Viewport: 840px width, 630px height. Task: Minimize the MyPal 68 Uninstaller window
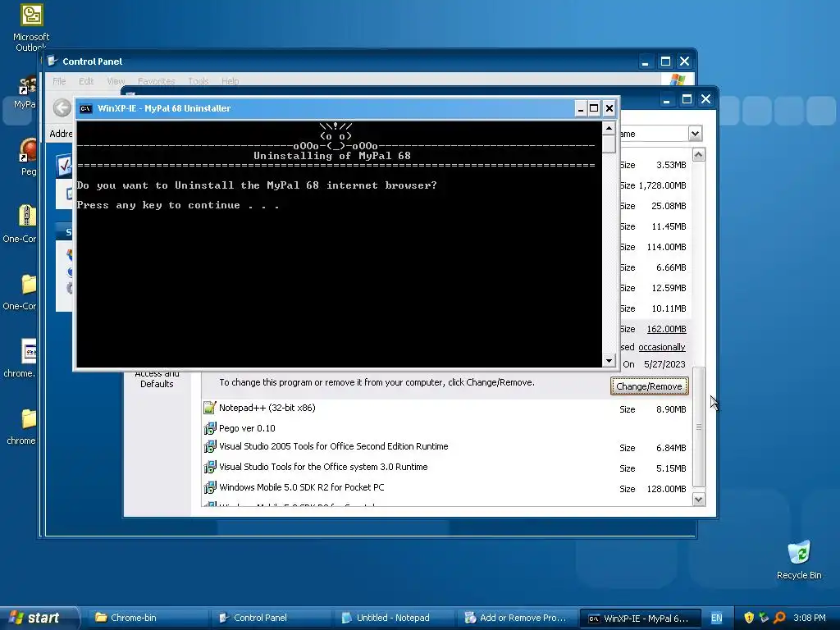[580, 109]
